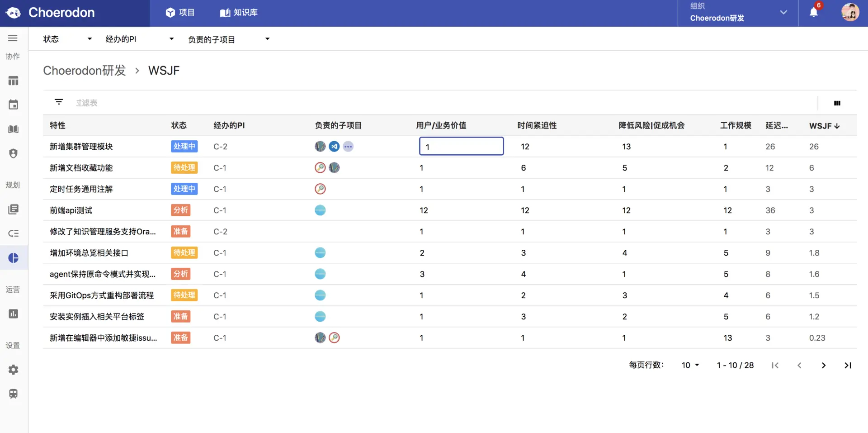Click the 经办的PI column header
868x433 pixels.
229,125
